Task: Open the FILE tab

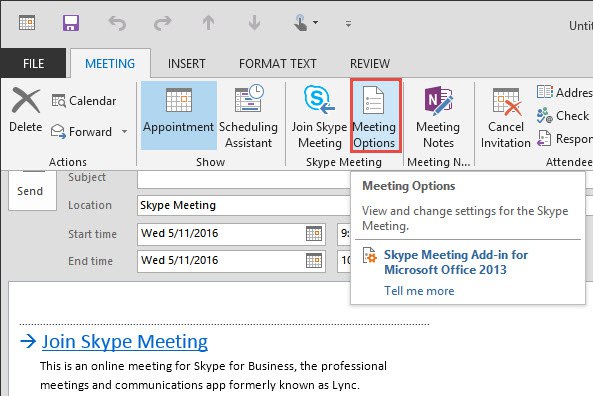Action: click(x=33, y=63)
